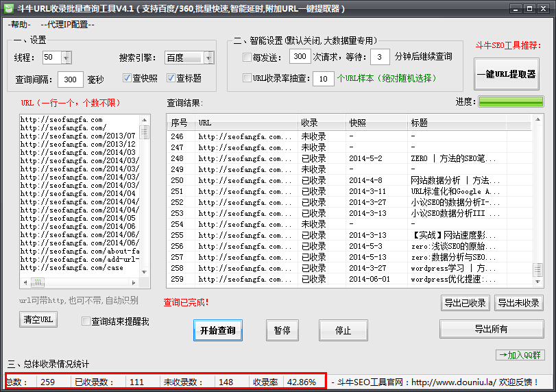Click the 加入QQ群 link

point(520,355)
